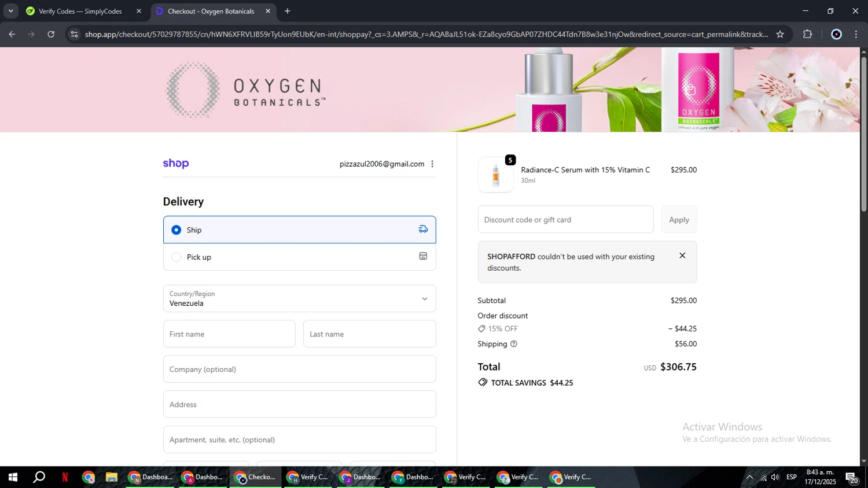The width and height of the screenshot is (868, 488).
Task: Click the Oxygen Botanicals logo banner
Action: (x=246, y=91)
